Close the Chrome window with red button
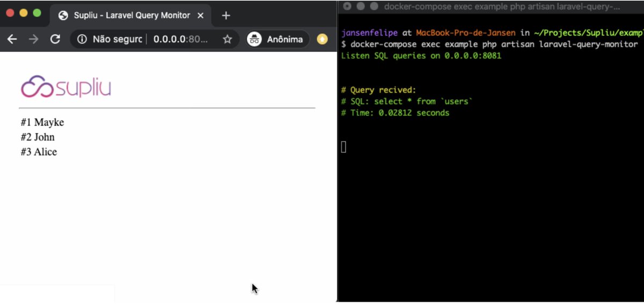The width and height of the screenshot is (644, 306). coord(10,13)
